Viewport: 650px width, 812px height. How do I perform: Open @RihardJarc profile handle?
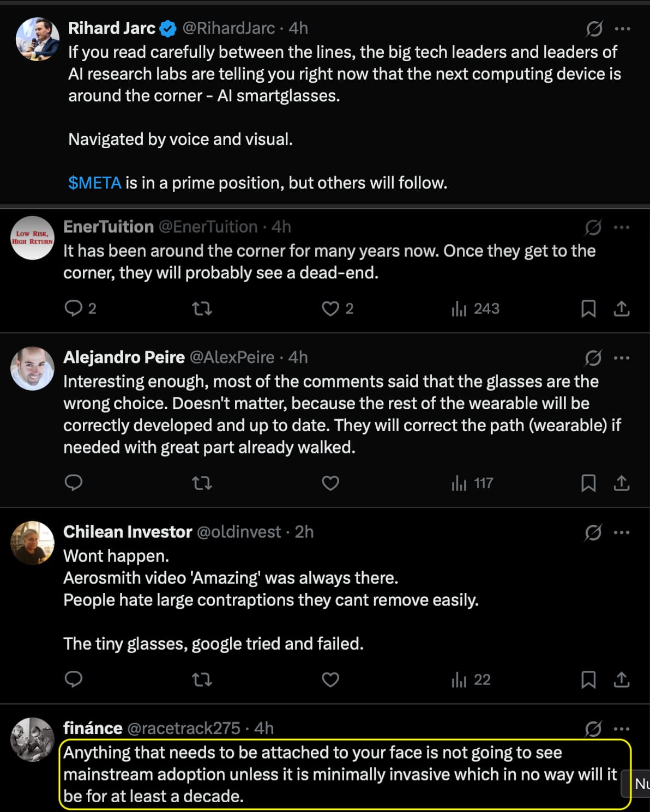click(228, 28)
